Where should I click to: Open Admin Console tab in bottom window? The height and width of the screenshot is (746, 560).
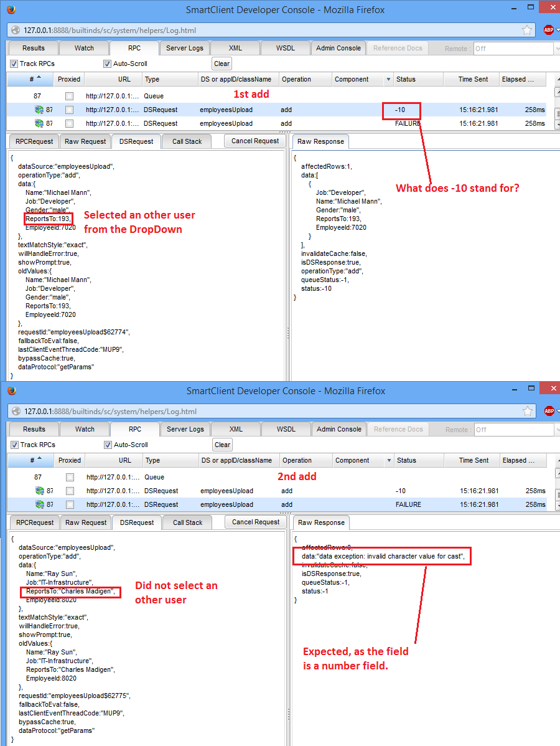339,429
